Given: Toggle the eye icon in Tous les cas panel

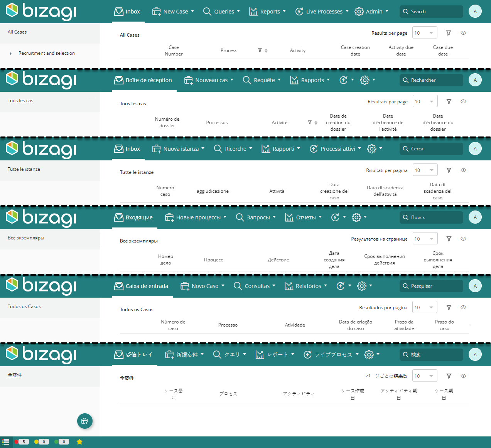Looking at the screenshot, I should click(x=464, y=102).
